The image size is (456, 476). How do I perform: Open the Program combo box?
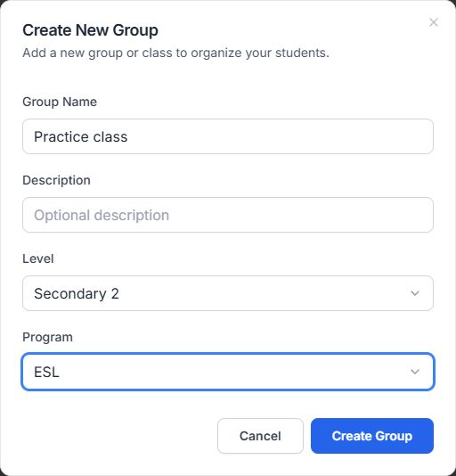[228, 372]
